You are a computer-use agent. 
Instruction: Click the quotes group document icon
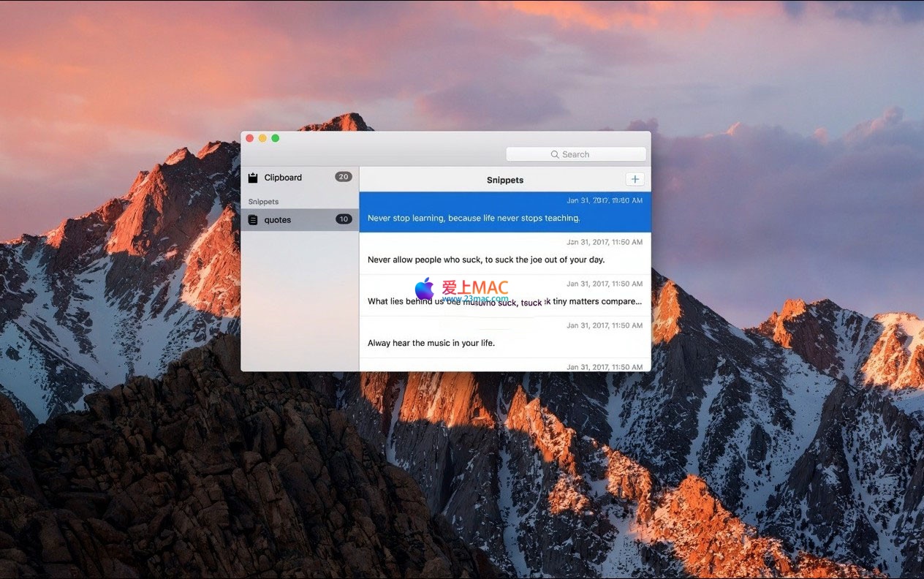253,220
